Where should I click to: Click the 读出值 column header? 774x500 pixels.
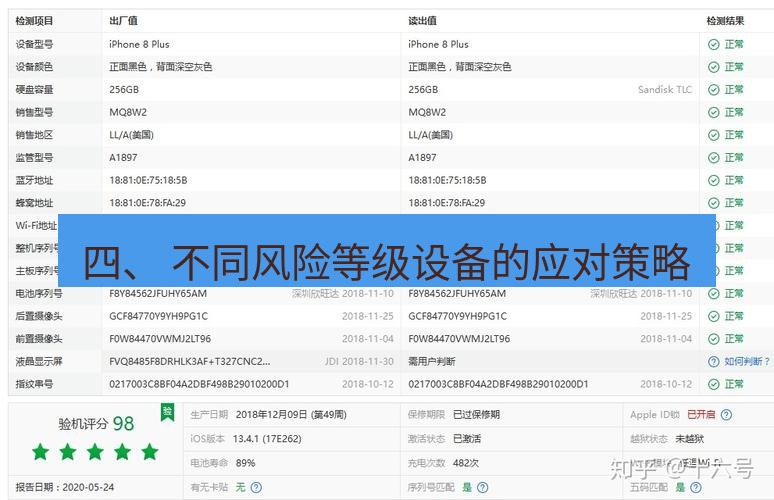click(x=422, y=21)
